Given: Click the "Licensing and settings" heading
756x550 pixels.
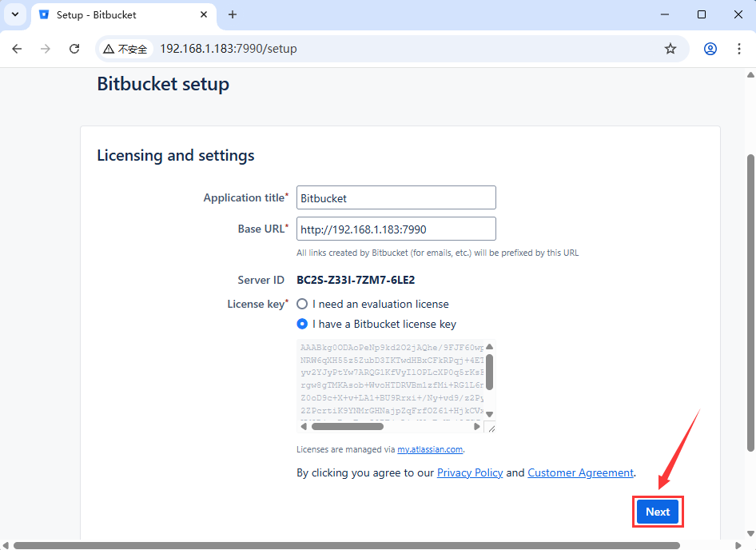Looking at the screenshot, I should (x=176, y=155).
